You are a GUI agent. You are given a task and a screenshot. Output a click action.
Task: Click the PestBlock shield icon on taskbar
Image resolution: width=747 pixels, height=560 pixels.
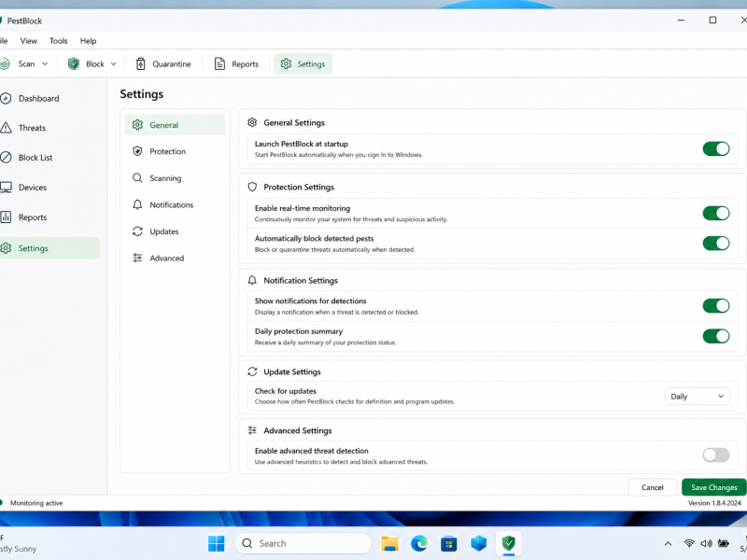coord(509,543)
